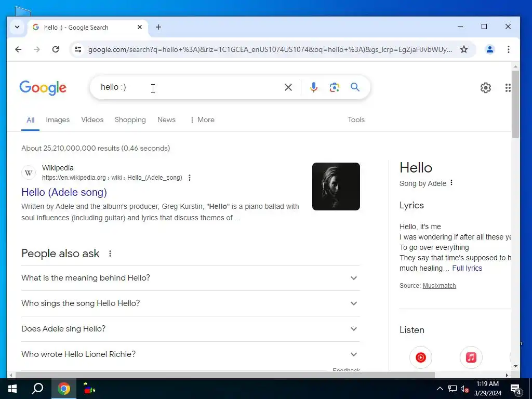Open Windows taskbar search
Viewport: 532px width, 399px height.
pos(37,389)
